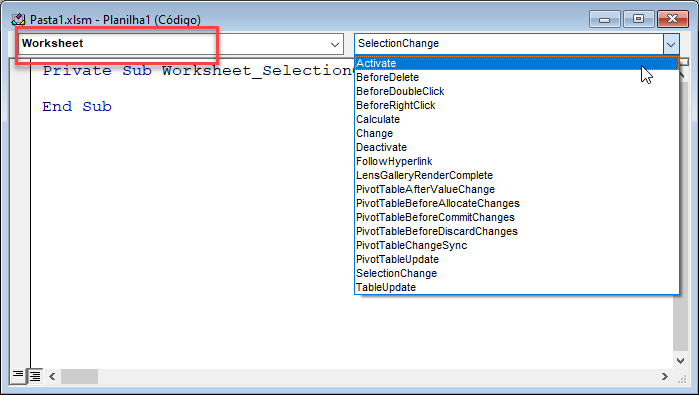Click the VBA code window title icon
This screenshot has height=395, width=699.
(18, 20)
